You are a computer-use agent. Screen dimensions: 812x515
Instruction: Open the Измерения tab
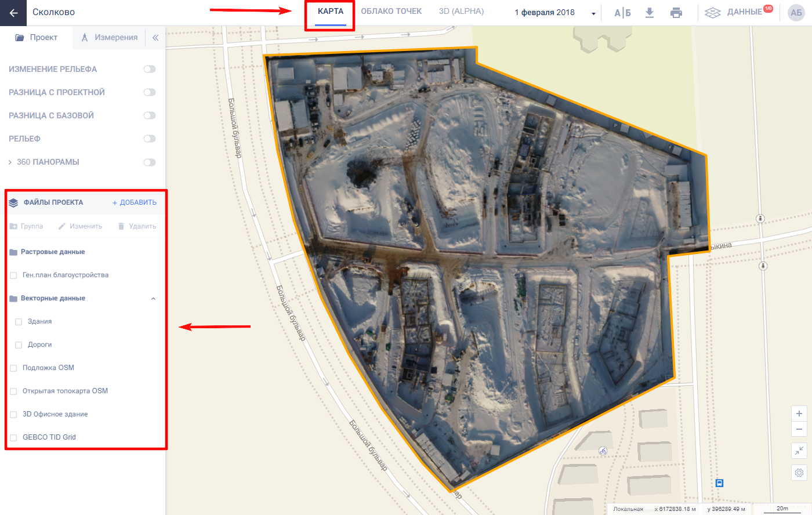point(110,38)
